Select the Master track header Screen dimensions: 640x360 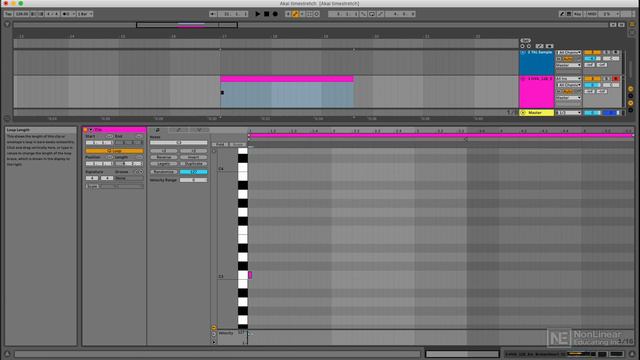click(536, 113)
